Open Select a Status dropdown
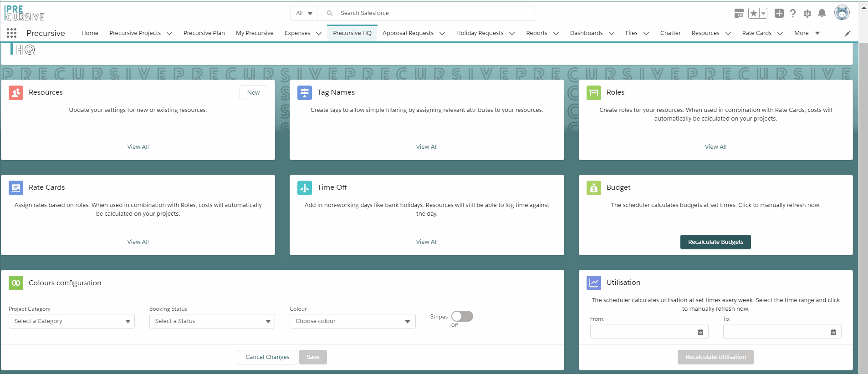Viewport: 868px width, 374px height. point(212,321)
